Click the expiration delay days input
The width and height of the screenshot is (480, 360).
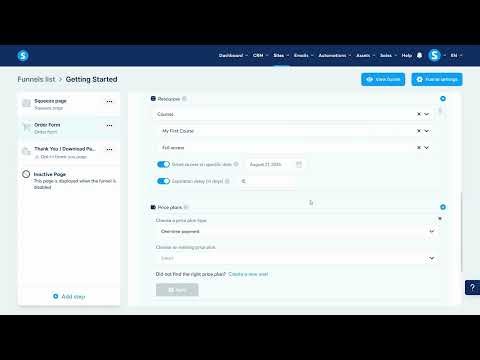[268, 181]
